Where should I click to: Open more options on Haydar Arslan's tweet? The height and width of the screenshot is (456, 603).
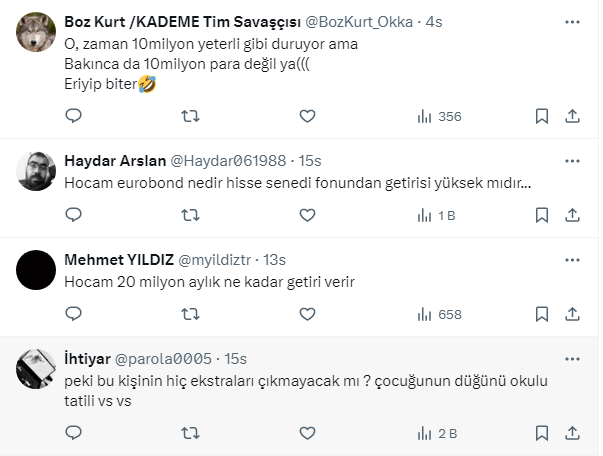coord(571,160)
